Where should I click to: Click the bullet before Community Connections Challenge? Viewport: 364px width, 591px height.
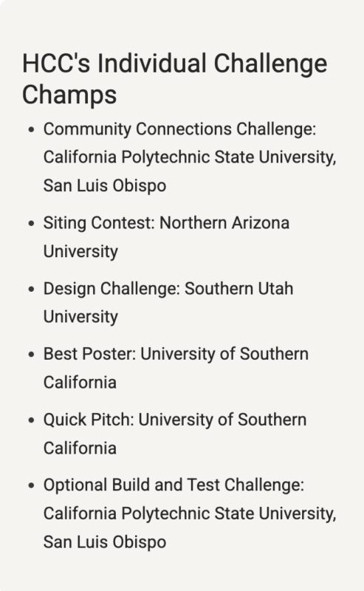point(31,130)
